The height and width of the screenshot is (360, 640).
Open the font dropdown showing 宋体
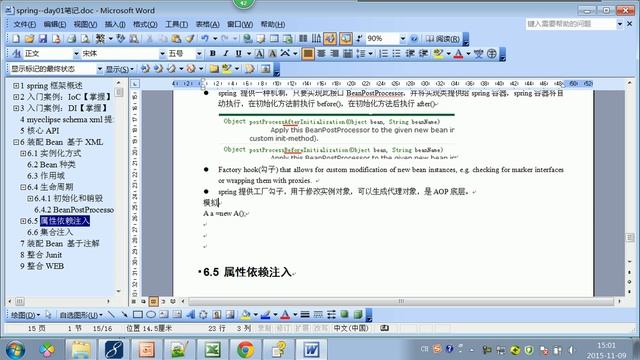point(162,53)
